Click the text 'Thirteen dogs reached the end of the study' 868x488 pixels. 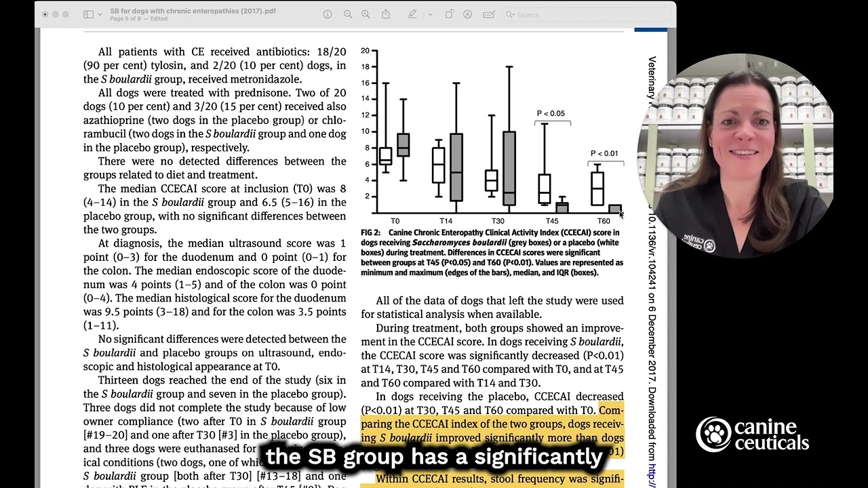(200, 380)
